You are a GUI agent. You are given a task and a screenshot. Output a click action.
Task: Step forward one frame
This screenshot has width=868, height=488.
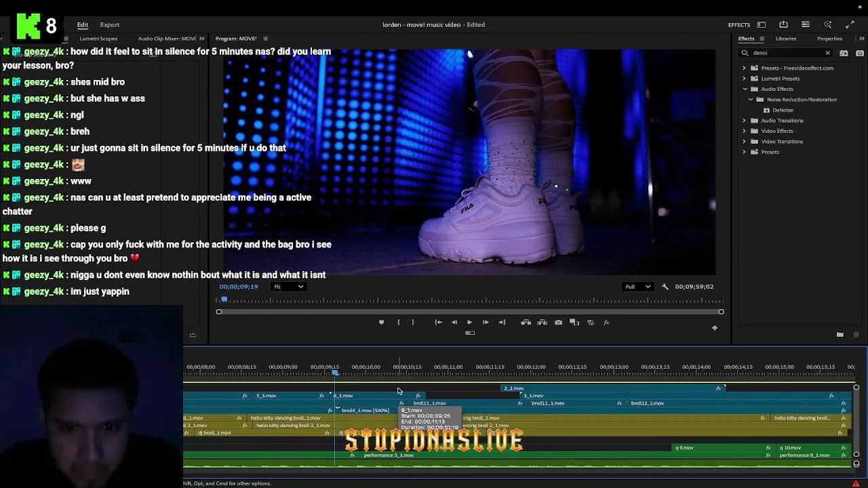486,323
